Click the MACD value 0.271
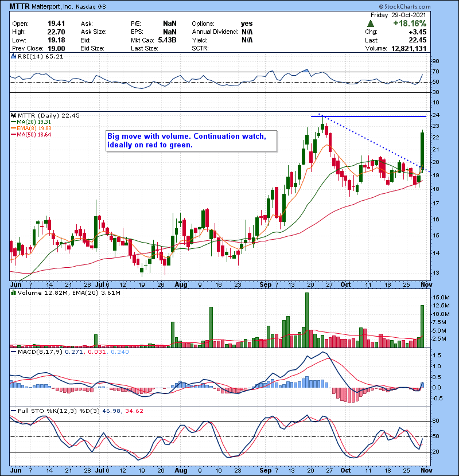 [74, 352]
